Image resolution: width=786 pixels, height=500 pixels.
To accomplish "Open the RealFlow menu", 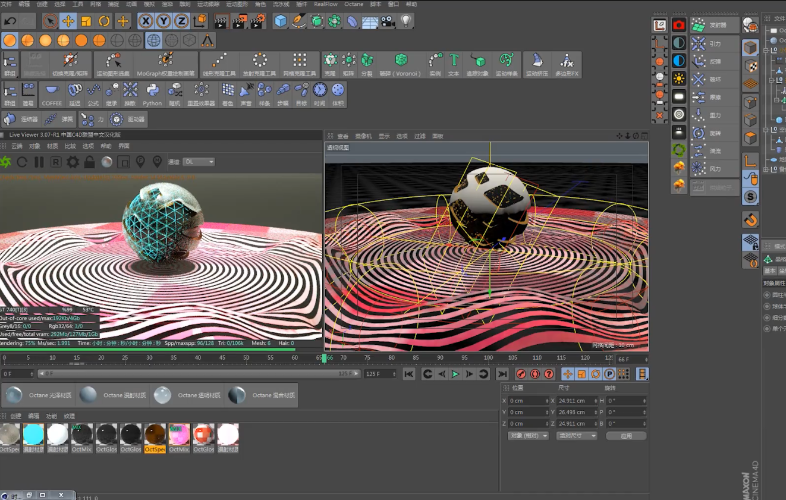I will coord(325,4).
